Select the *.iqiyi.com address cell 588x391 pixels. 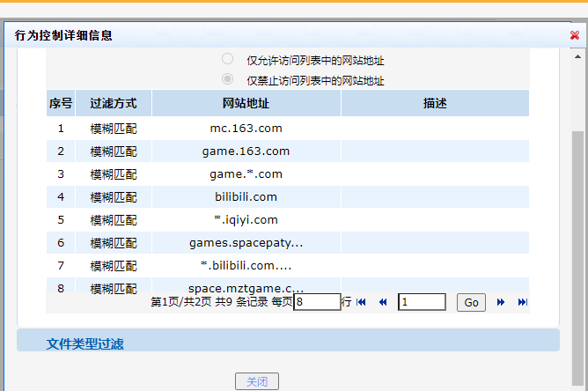point(246,220)
